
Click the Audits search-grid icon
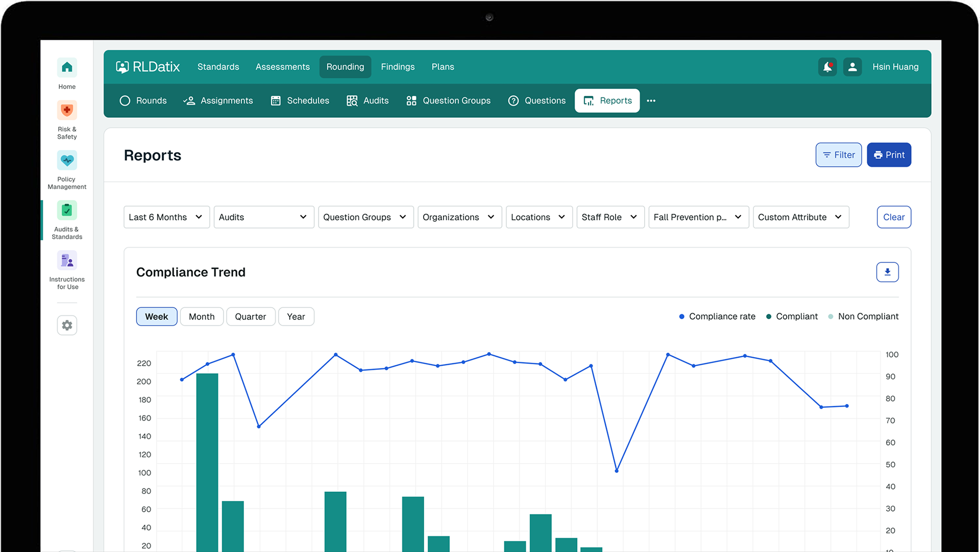pyautogui.click(x=352, y=101)
